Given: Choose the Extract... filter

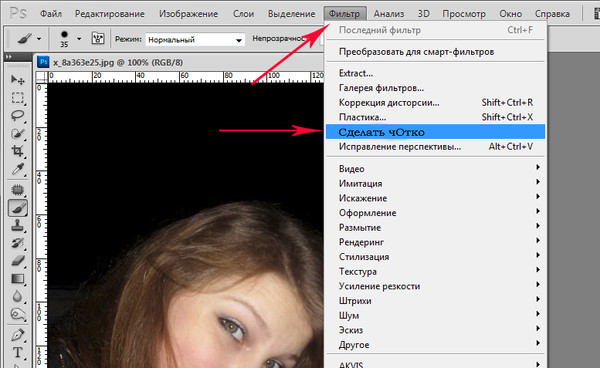Looking at the screenshot, I should [x=435, y=73].
